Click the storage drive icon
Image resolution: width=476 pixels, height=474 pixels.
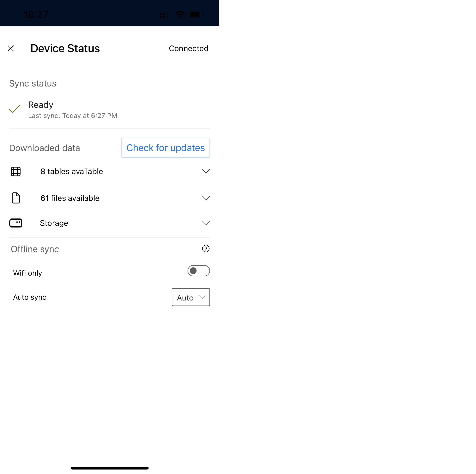click(x=16, y=223)
